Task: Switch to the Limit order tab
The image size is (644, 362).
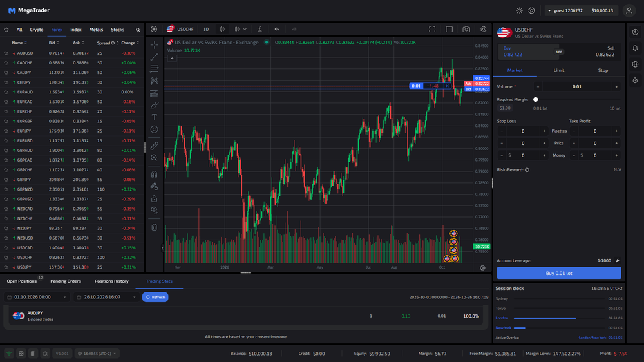Action: [x=559, y=70]
